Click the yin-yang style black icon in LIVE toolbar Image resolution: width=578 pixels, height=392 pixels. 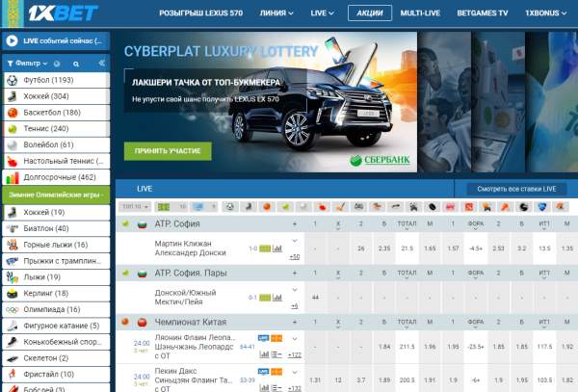point(523,207)
